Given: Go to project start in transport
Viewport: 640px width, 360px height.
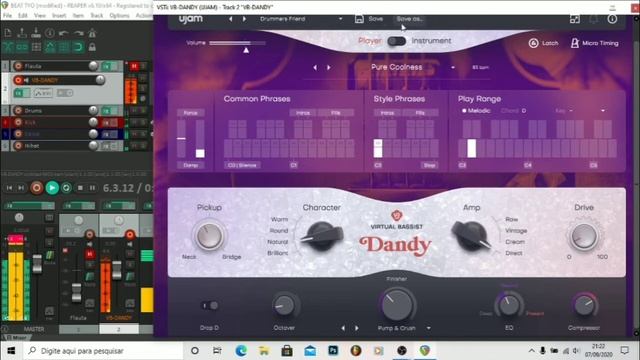Looking at the screenshot, I should click(x=9, y=188).
